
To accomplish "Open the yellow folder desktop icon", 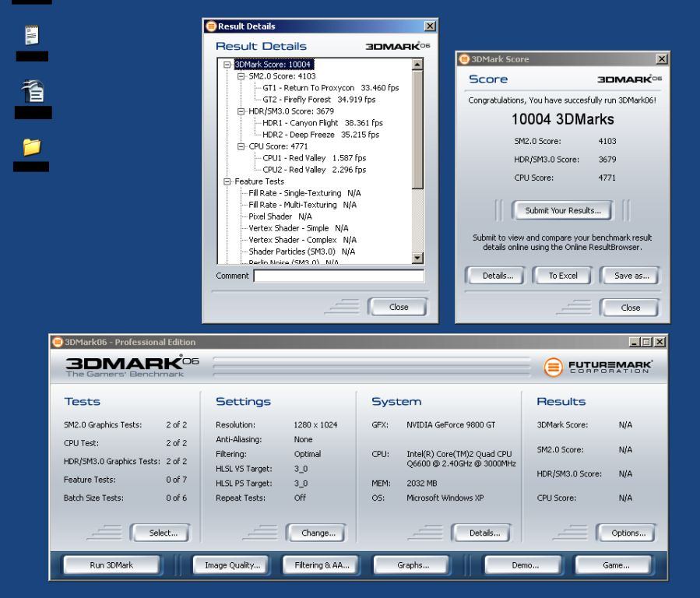I will (x=32, y=147).
